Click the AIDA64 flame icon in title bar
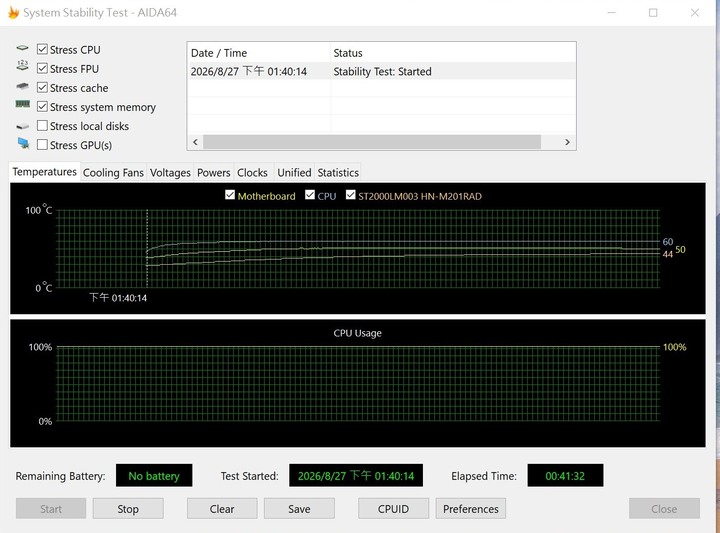 click(13, 12)
